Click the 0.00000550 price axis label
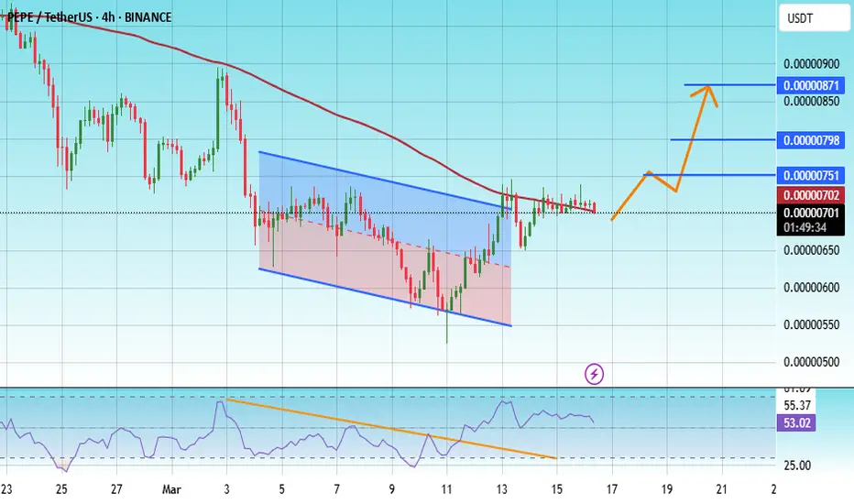 tap(811, 325)
